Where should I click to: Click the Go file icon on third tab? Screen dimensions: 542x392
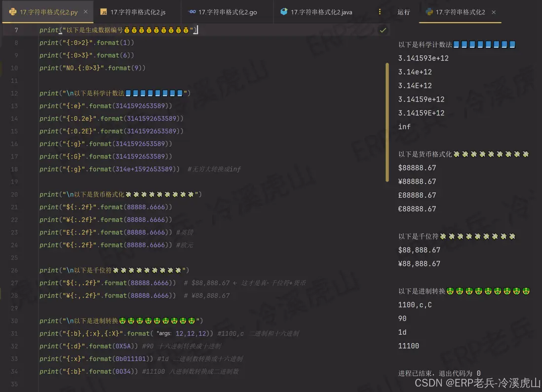point(192,12)
